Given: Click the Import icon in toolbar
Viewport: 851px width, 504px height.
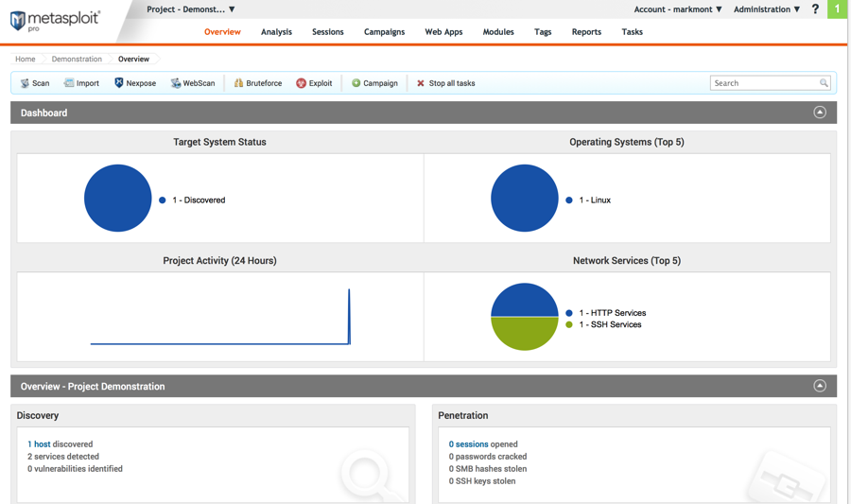Looking at the screenshot, I should (68, 82).
